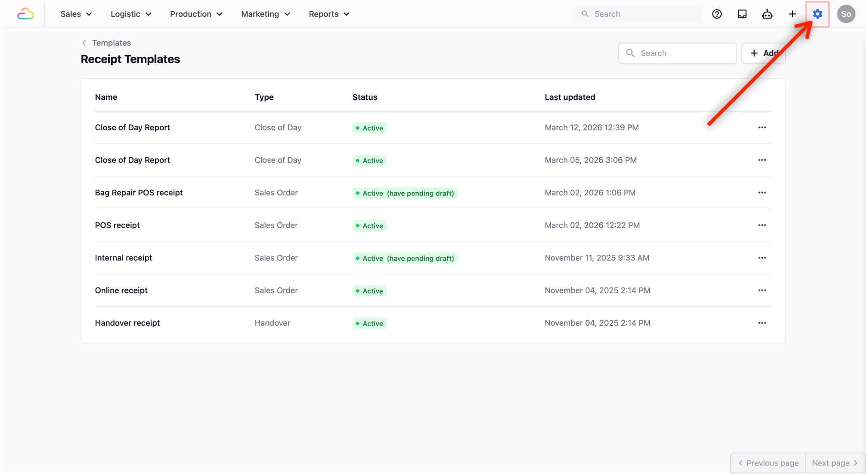Open the tablet POS icon
The height and width of the screenshot is (475, 868).
[742, 14]
